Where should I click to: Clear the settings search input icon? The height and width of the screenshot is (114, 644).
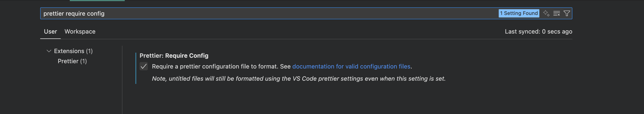(x=556, y=13)
